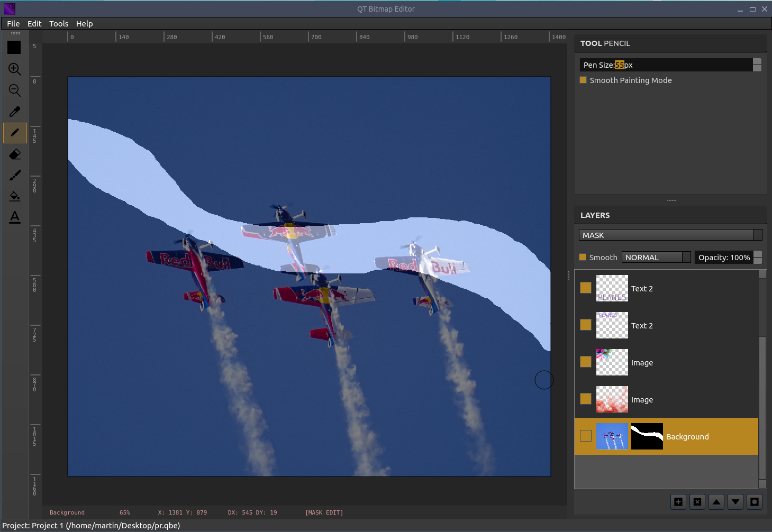This screenshot has height=532, width=772.
Task: Select the upper Image layer thumbnail
Action: pos(612,362)
